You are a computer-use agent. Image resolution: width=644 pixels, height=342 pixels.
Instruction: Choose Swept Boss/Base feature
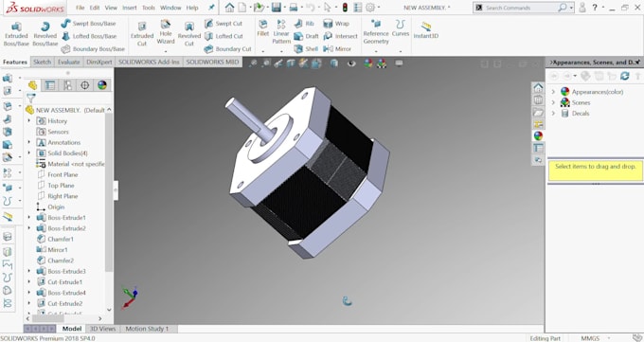click(x=88, y=24)
